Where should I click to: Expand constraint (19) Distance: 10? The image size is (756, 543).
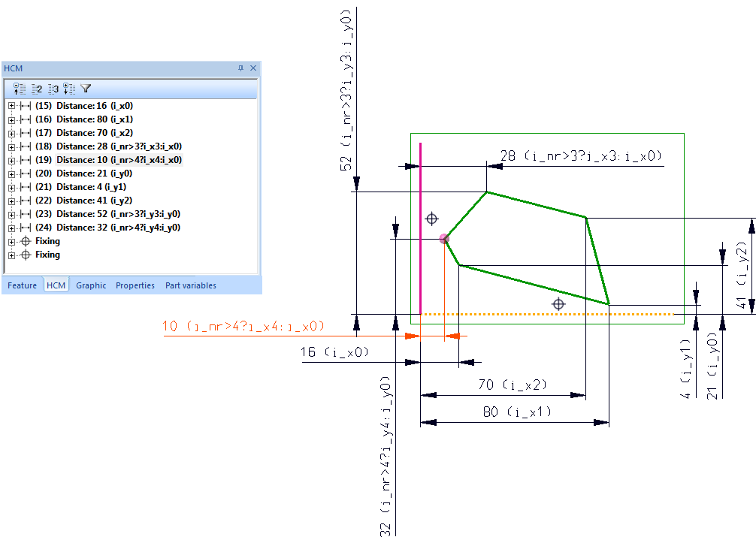pyautogui.click(x=11, y=160)
